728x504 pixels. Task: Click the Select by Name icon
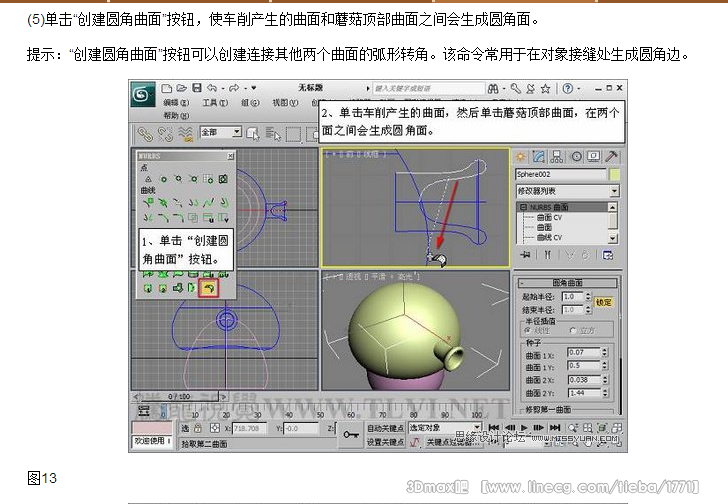[x=273, y=134]
